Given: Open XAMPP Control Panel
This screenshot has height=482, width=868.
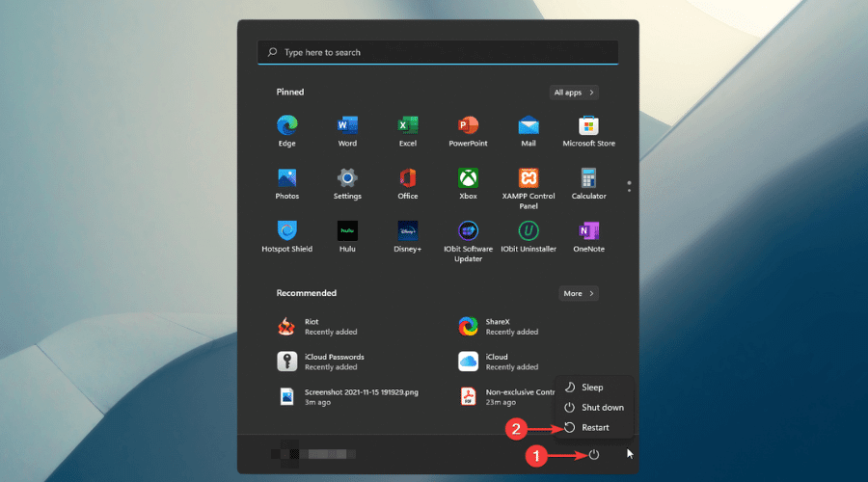Looking at the screenshot, I should pyautogui.click(x=528, y=179).
